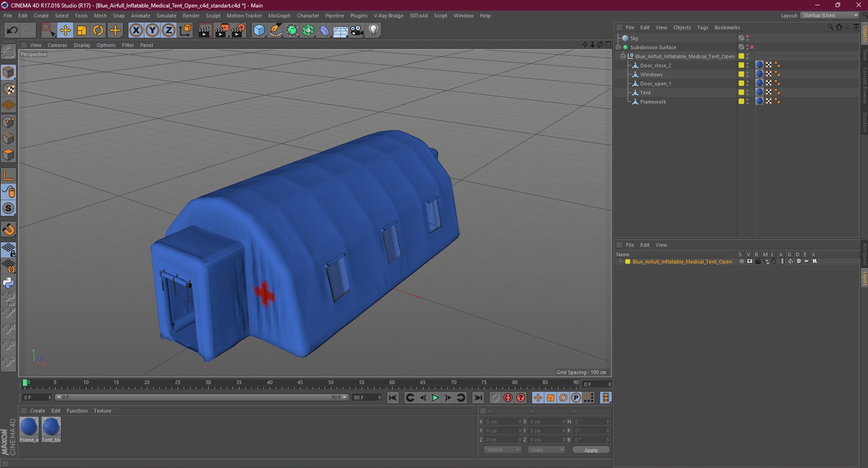The width and height of the screenshot is (868, 468).
Task: Open the World coordinate dropdown
Action: click(x=502, y=450)
